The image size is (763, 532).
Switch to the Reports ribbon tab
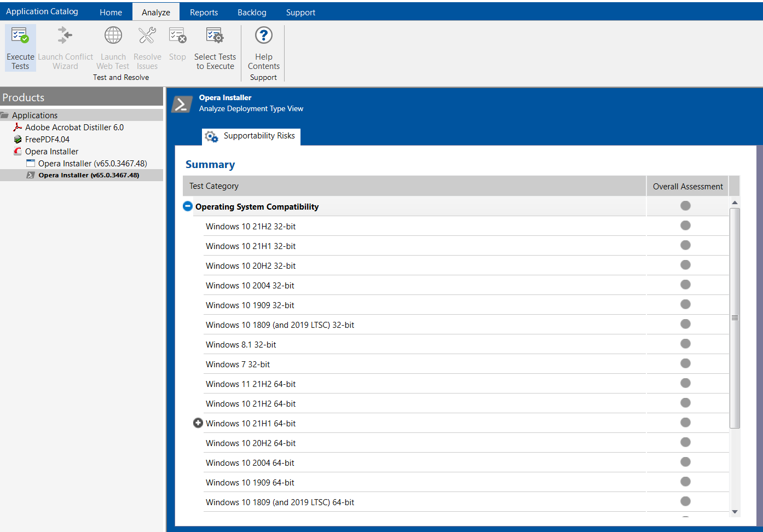pyautogui.click(x=204, y=12)
